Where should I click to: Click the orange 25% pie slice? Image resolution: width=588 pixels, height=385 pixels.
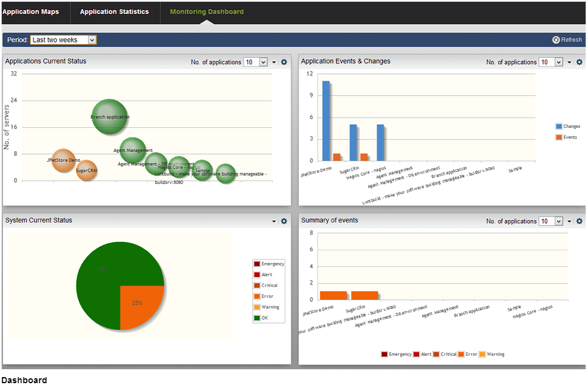point(141,305)
